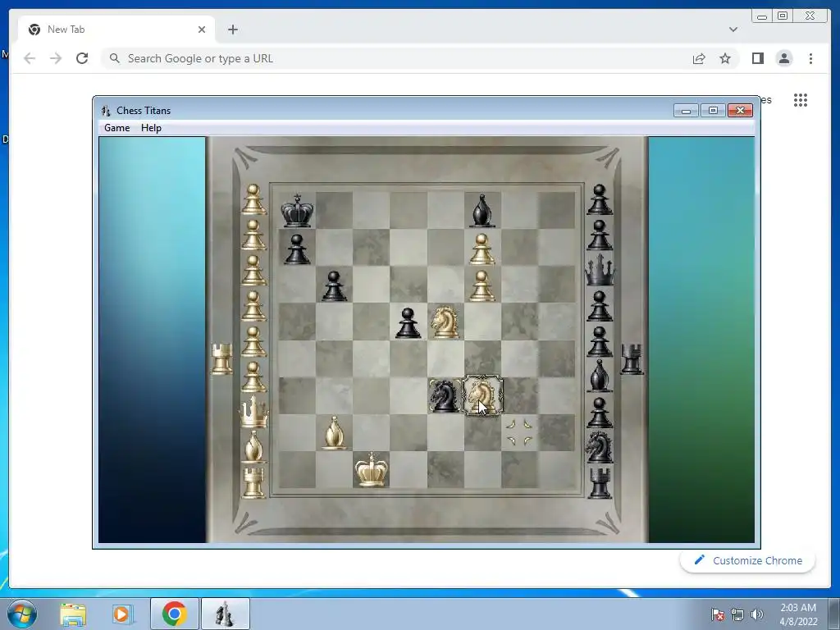
Task: Expand the tab search chevron in Chrome
Action: click(x=733, y=30)
